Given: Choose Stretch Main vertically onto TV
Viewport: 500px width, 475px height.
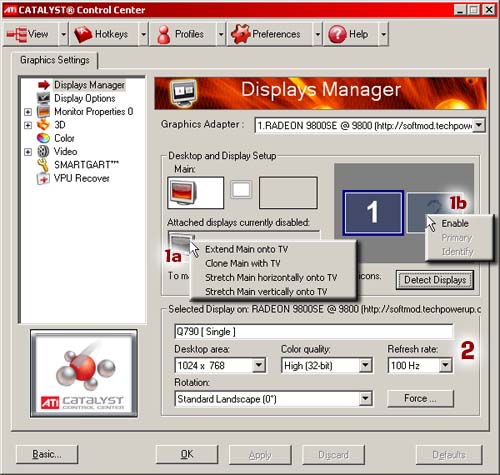Looking at the screenshot, I should [266, 292].
